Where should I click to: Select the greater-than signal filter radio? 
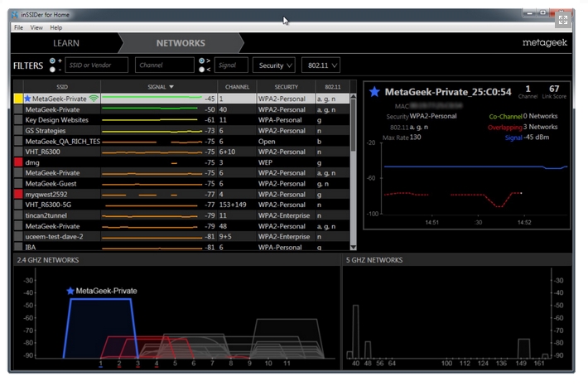[x=200, y=60]
